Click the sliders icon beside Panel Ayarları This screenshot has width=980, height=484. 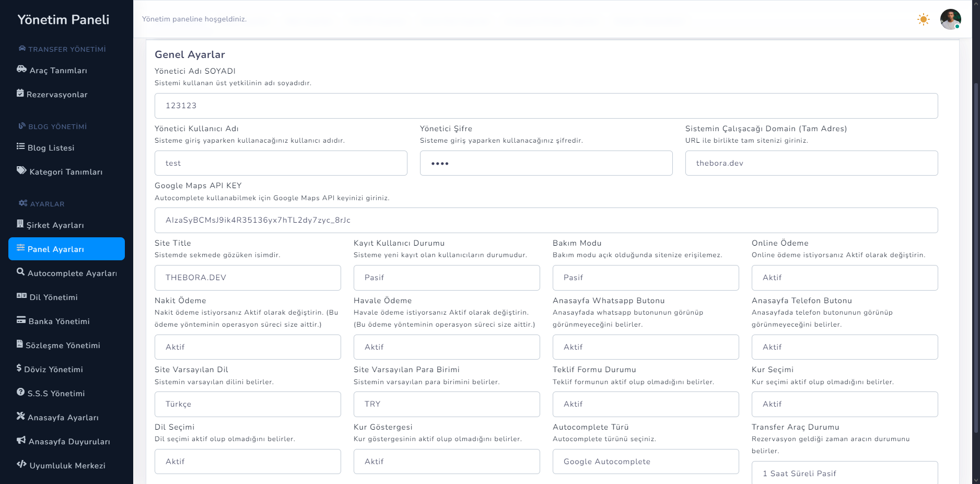coord(21,248)
